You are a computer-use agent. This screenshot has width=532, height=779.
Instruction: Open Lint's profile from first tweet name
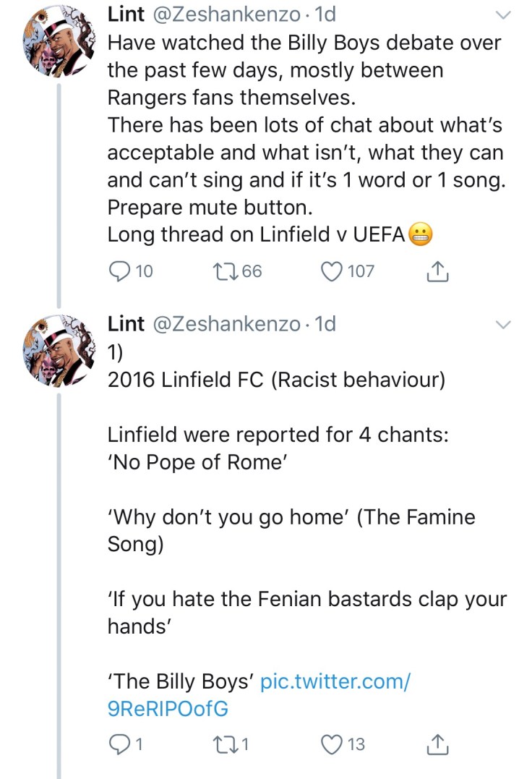point(126,14)
